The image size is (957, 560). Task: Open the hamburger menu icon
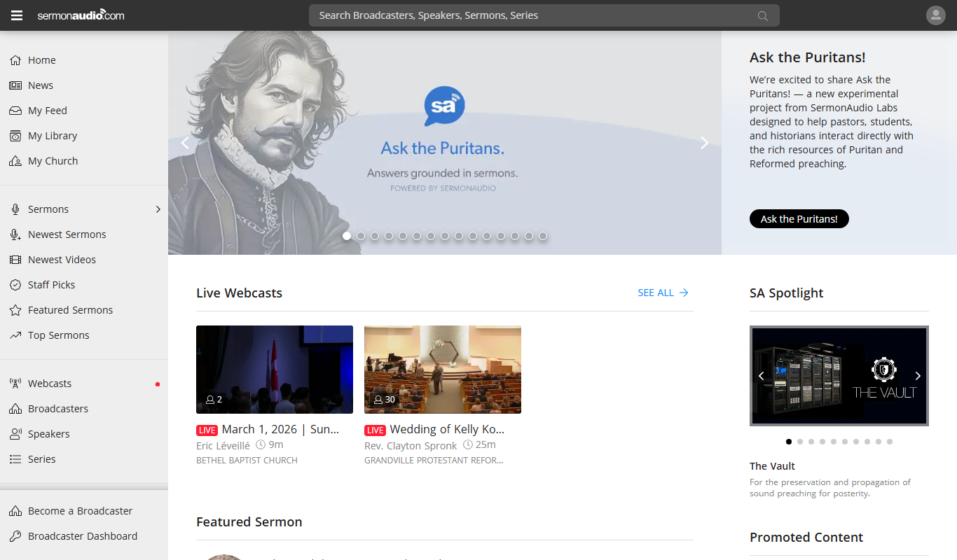click(x=17, y=15)
